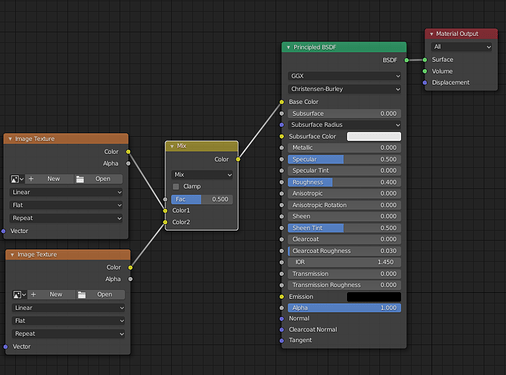506x375 pixels.
Task: Open the GGX distribution dropdown
Action: [x=344, y=76]
